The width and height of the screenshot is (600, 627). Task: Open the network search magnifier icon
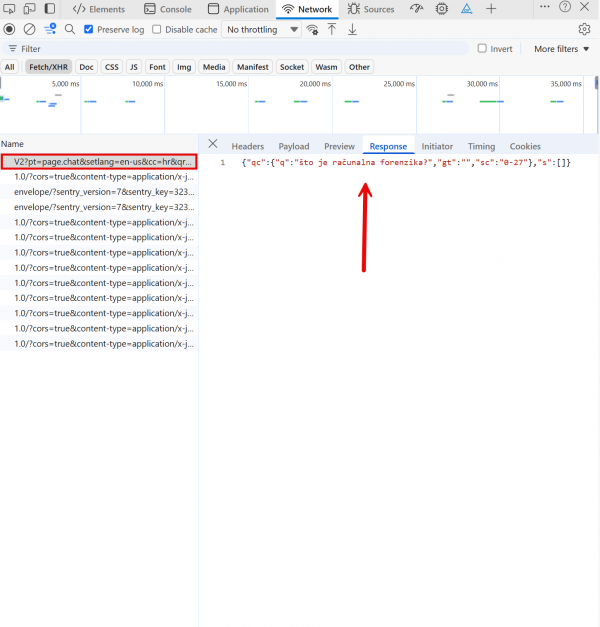[x=70, y=29]
